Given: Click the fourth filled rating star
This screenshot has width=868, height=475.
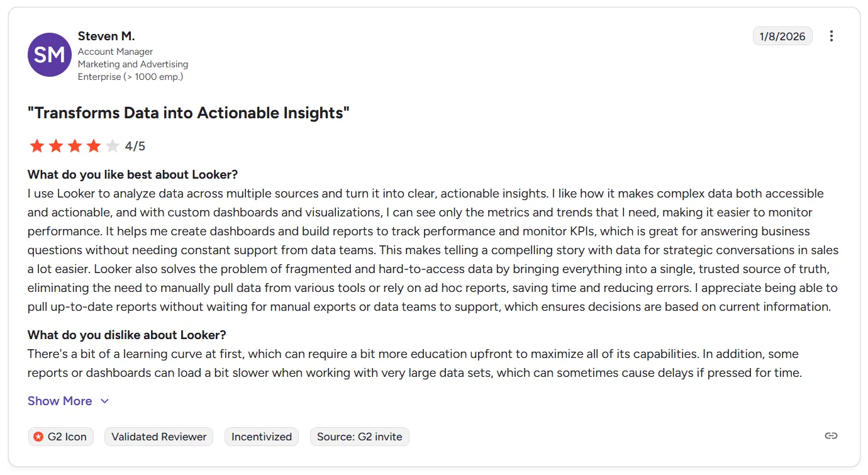Looking at the screenshot, I should point(94,147).
